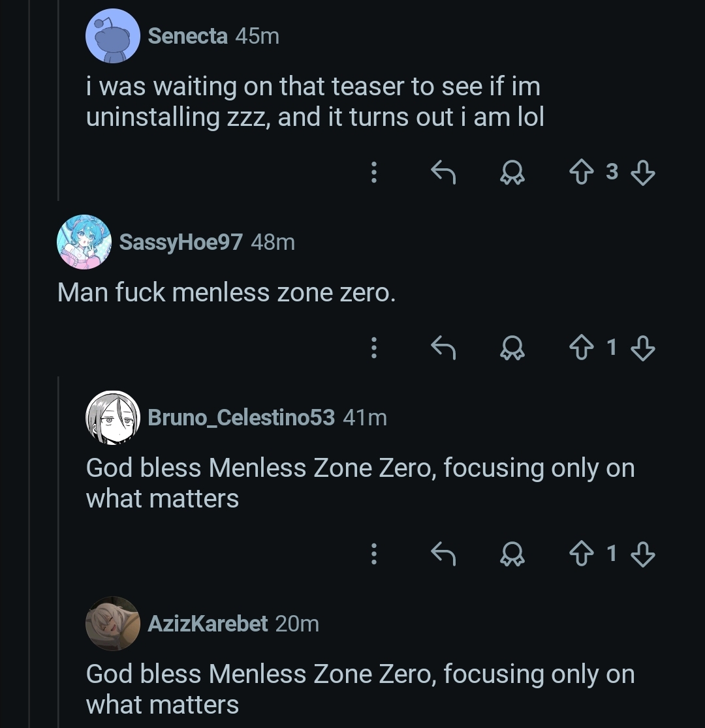Award SassyHoe97's comment
The height and width of the screenshot is (728, 705).
coord(511,348)
